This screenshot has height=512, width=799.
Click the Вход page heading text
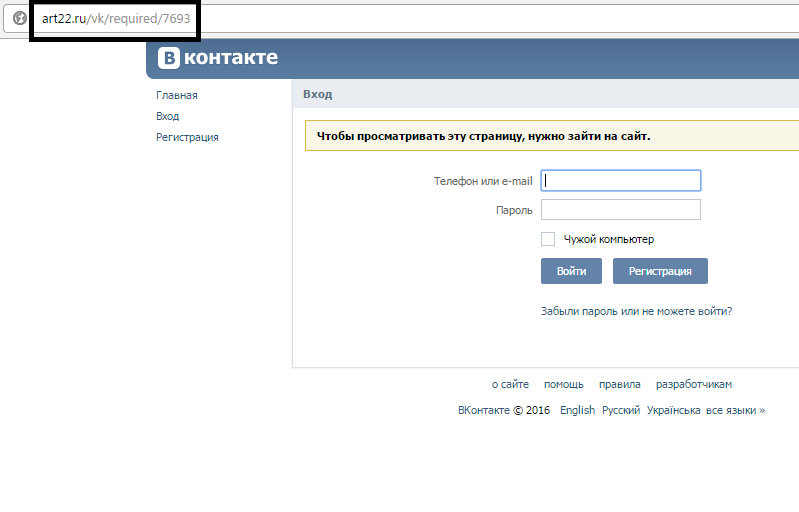coord(317,94)
